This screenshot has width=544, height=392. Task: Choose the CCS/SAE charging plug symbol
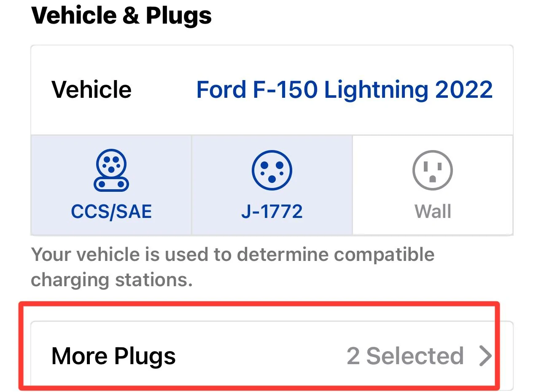(110, 171)
